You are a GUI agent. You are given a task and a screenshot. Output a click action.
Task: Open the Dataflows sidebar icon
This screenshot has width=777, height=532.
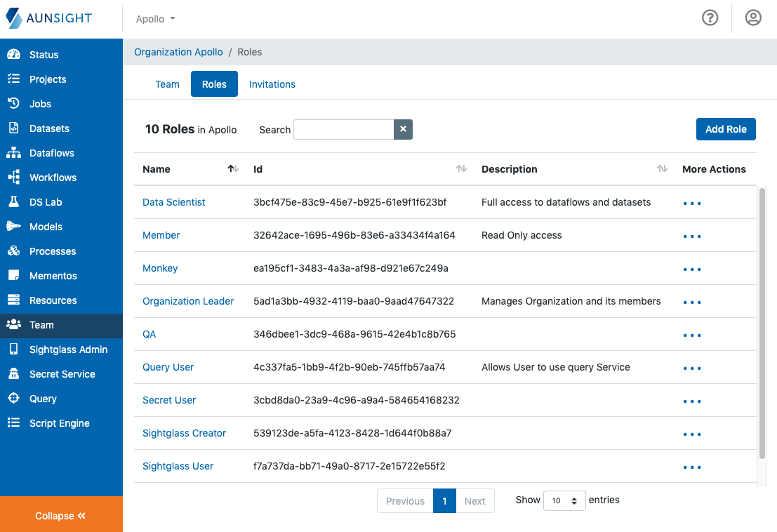click(x=13, y=153)
